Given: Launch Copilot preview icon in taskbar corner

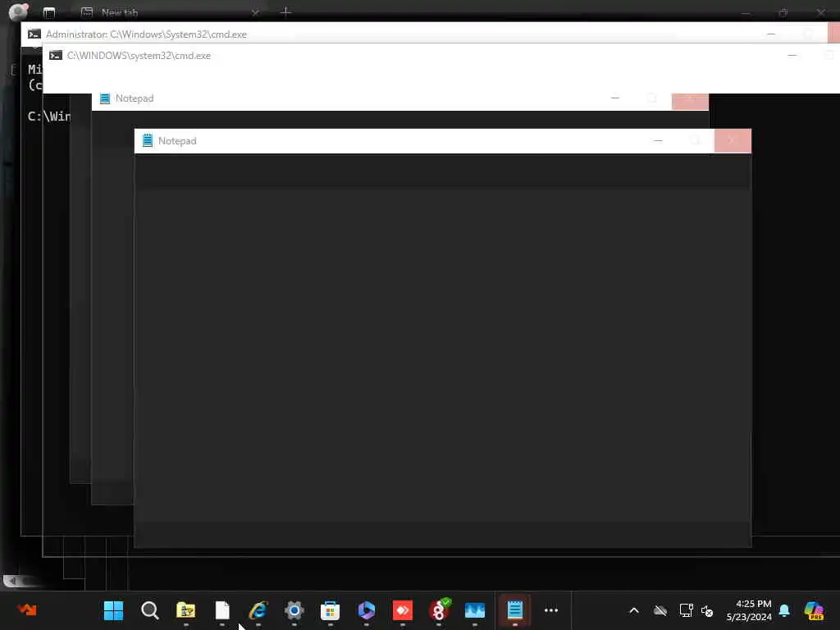Looking at the screenshot, I should pos(815,610).
